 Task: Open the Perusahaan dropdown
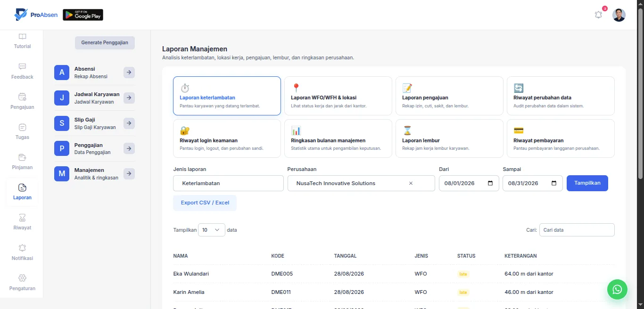point(361,183)
